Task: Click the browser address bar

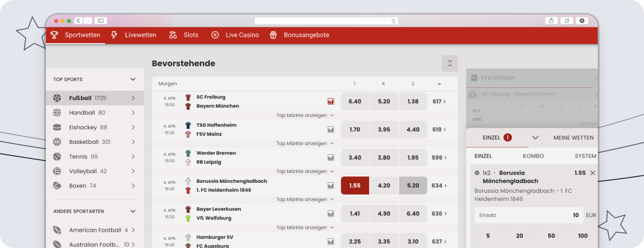Action: (326, 21)
